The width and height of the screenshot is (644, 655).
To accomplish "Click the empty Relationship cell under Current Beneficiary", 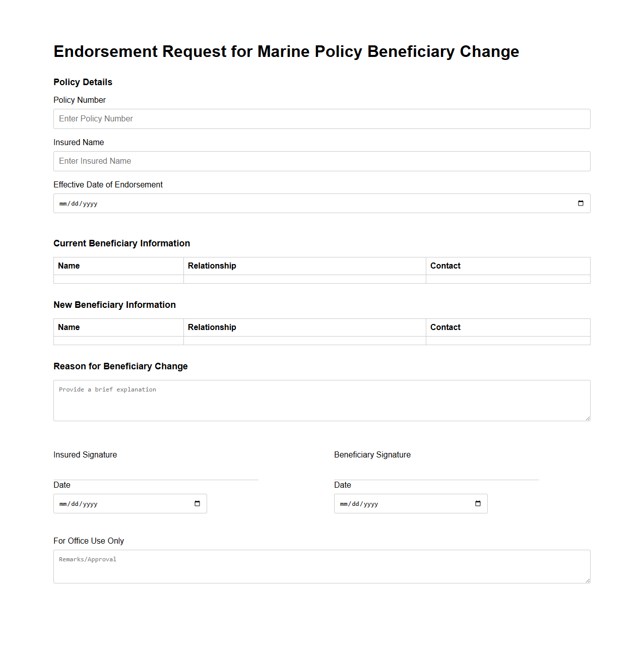I will pyautogui.click(x=304, y=279).
